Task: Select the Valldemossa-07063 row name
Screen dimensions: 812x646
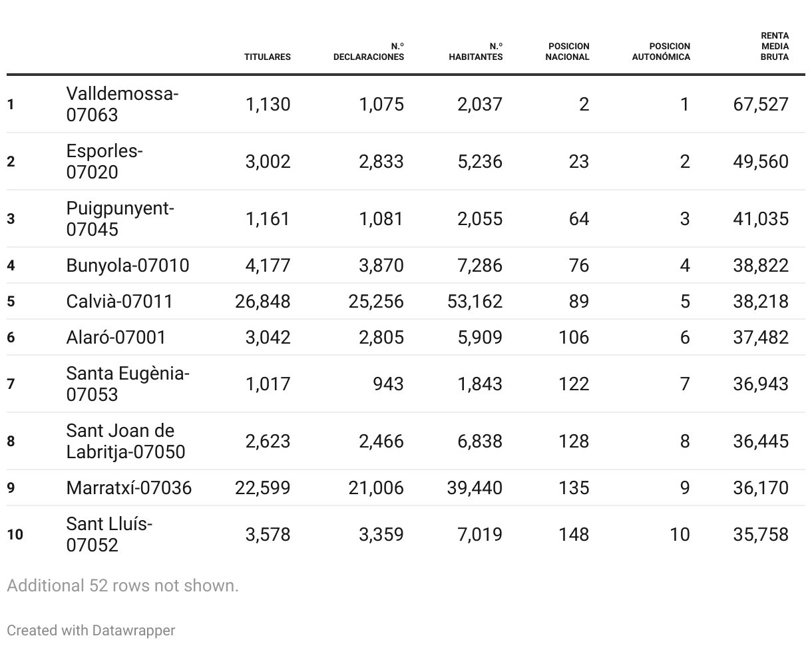Action: pyautogui.click(x=122, y=104)
